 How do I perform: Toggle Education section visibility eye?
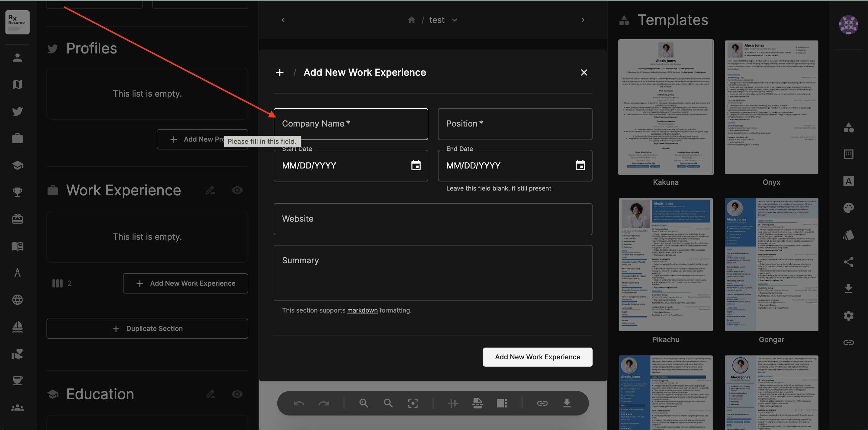237,394
